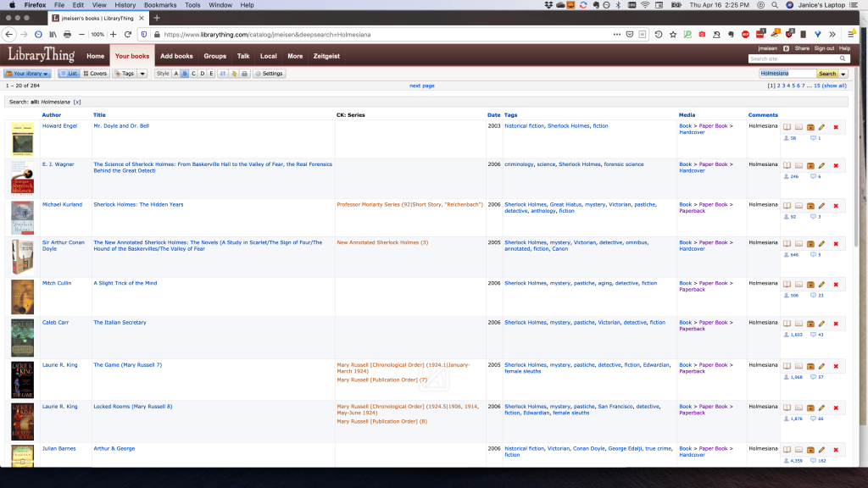Expand the dropdown arrow next to Search button

pyautogui.click(x=843, y=74)
